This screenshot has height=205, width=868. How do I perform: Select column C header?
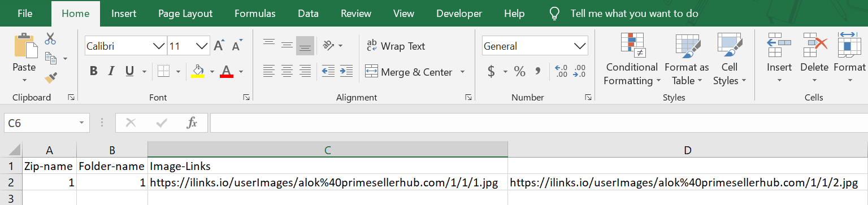pyautogui.click(x=327, y=150)
